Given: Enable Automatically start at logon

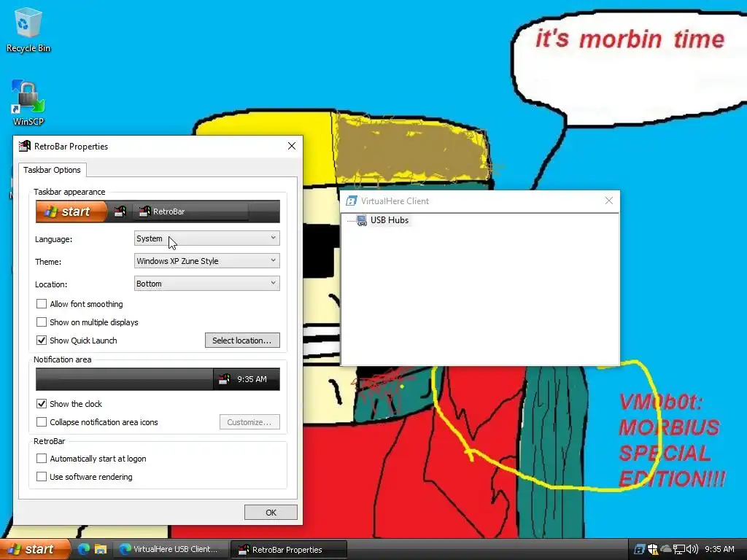Looking at the screenshot, I should [x=42, y=458].
